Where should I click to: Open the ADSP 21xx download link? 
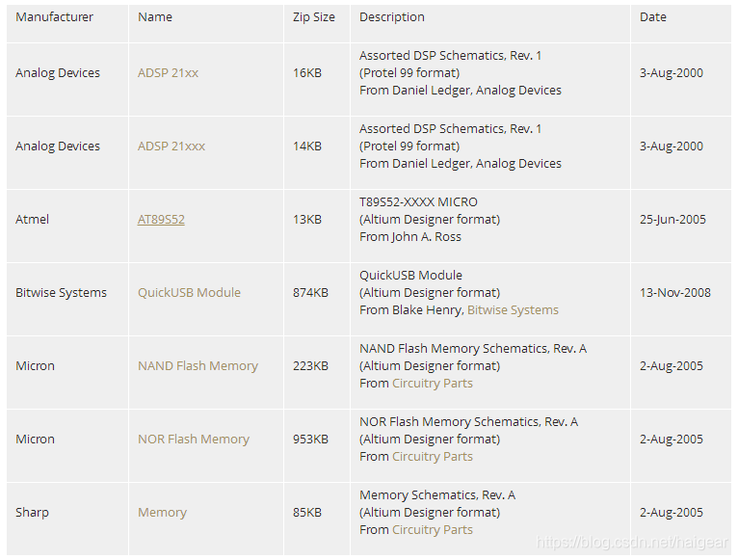(x=168, y=73)
